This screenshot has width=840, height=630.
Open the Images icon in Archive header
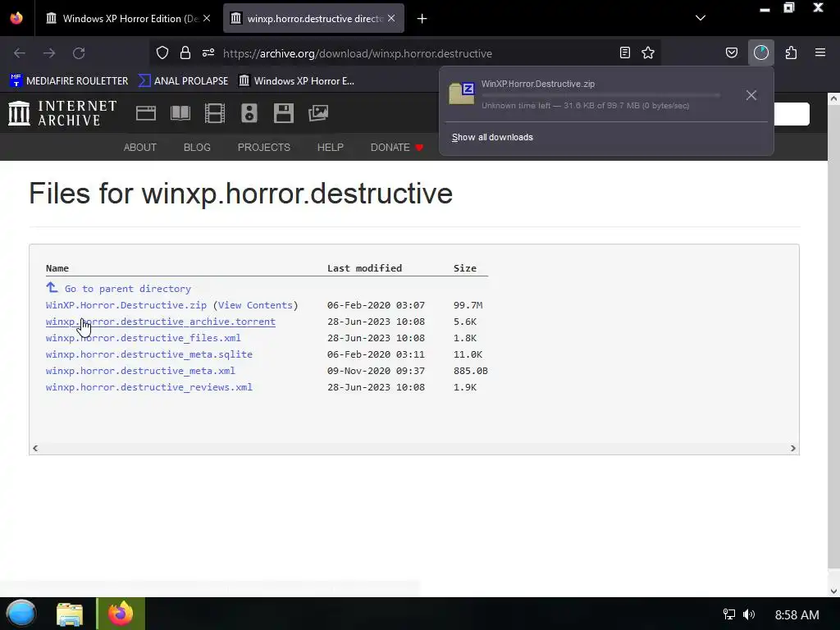pos(318,113)
